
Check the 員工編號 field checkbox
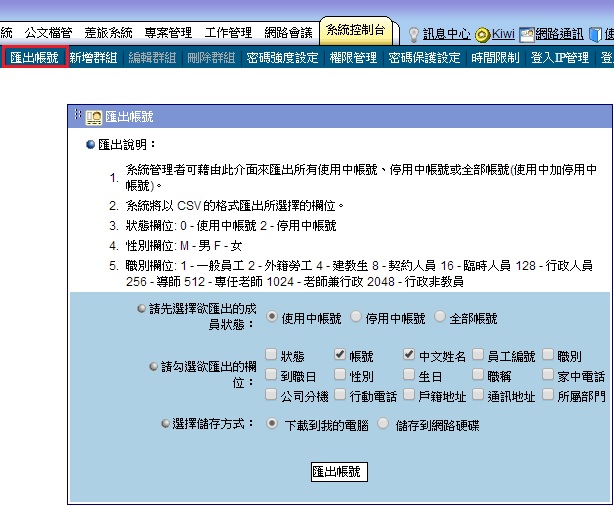pos(479,355)
